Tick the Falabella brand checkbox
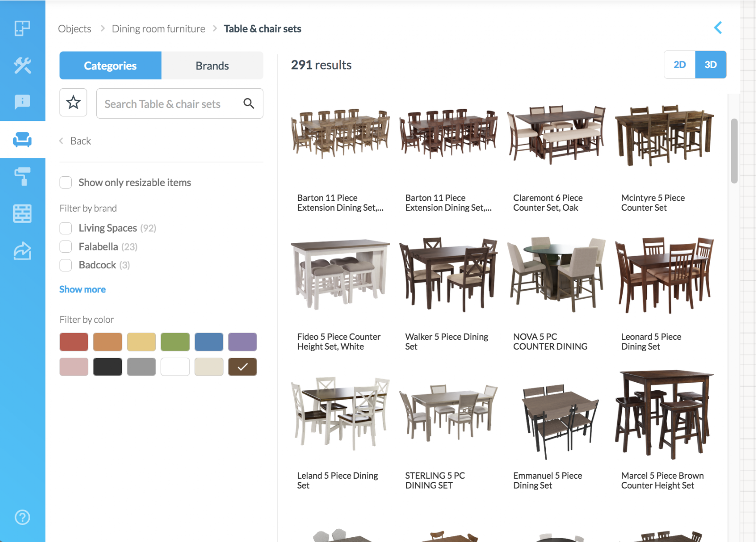 click(x=66, y=247)
